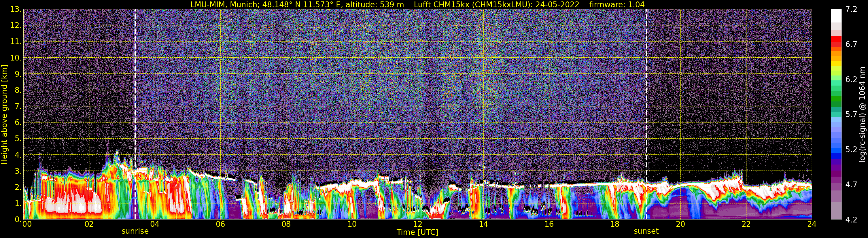The height and width of the screenshot is (238, 868).
Task: Click the time axis tick '20'
Action: [x=680, y=224]
